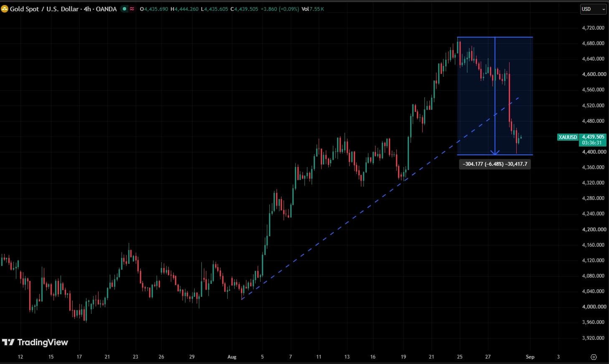
Task: Click the Sep label on time axis
Action: [530, 357]
